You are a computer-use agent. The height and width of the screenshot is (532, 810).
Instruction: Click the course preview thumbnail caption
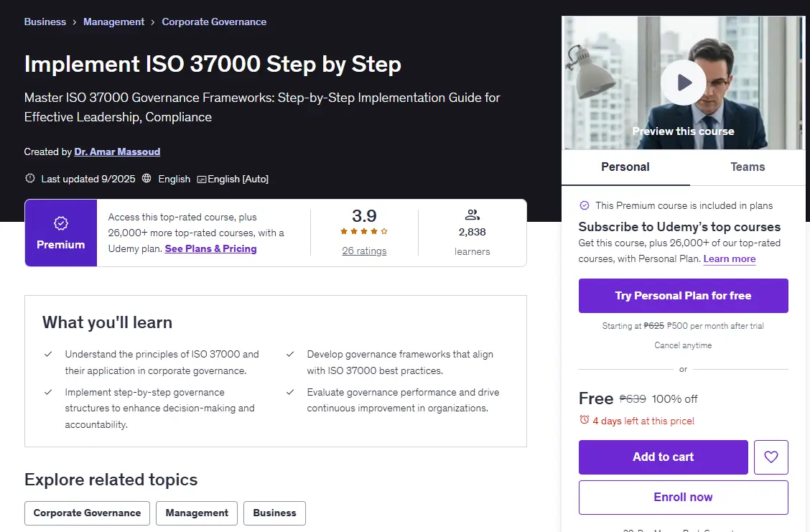pos(684,131)
